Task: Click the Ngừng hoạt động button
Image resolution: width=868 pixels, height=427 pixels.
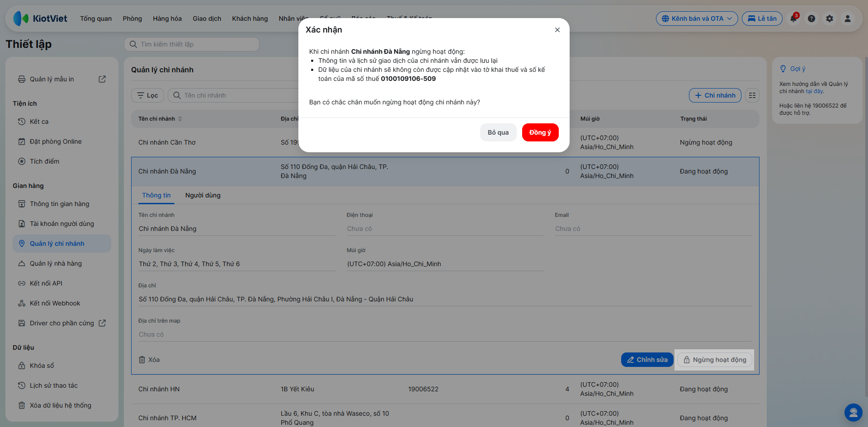Action: pyautogui.click(x=715, y=360)
